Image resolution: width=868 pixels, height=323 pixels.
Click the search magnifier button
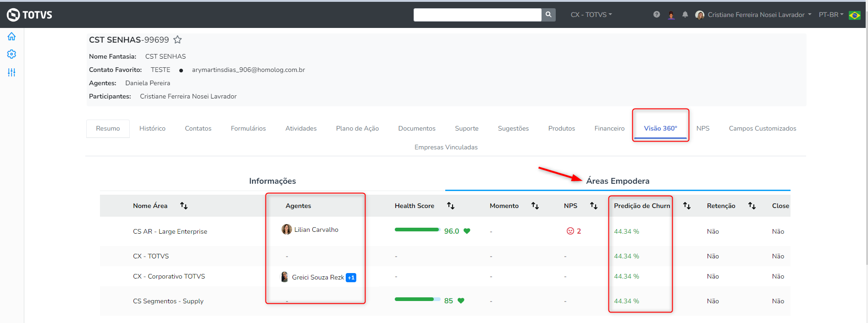click(548, 15)
